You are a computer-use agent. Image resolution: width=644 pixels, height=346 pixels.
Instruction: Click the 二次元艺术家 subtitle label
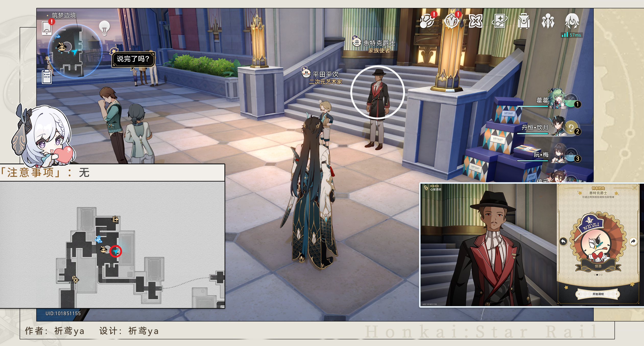(326, 82)
